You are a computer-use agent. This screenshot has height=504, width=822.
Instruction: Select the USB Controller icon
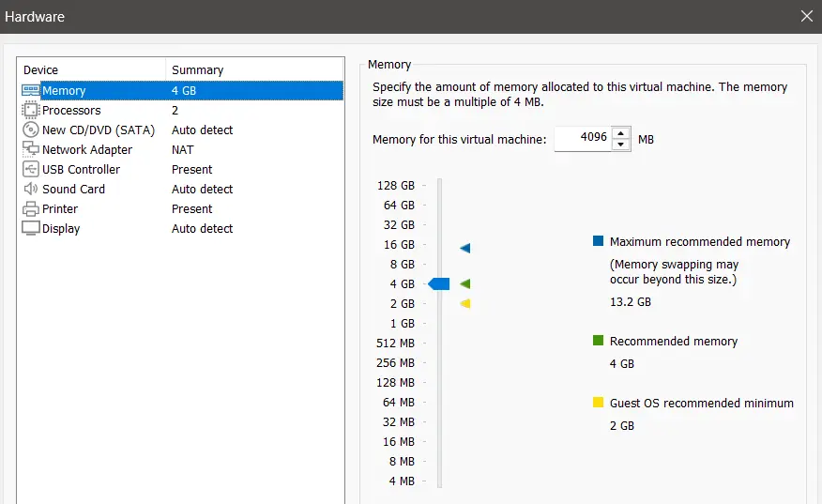click(x=30, y=170)
